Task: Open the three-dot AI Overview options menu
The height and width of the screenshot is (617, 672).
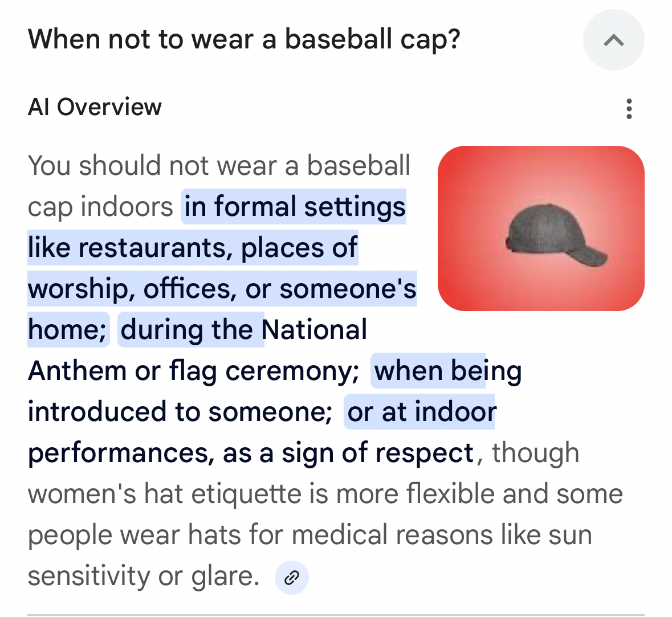Action: [629, 108]
